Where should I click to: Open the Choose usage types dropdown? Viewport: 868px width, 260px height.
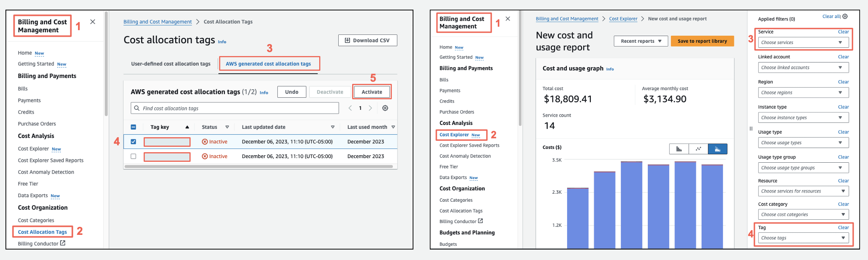click(803, 143)
